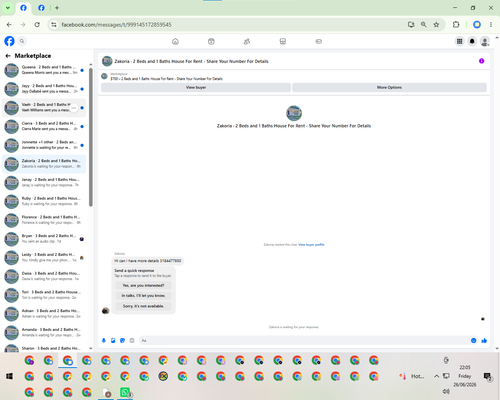Open the Florence conversation
The image size is (500, 400).
click(x=44, y=220)
